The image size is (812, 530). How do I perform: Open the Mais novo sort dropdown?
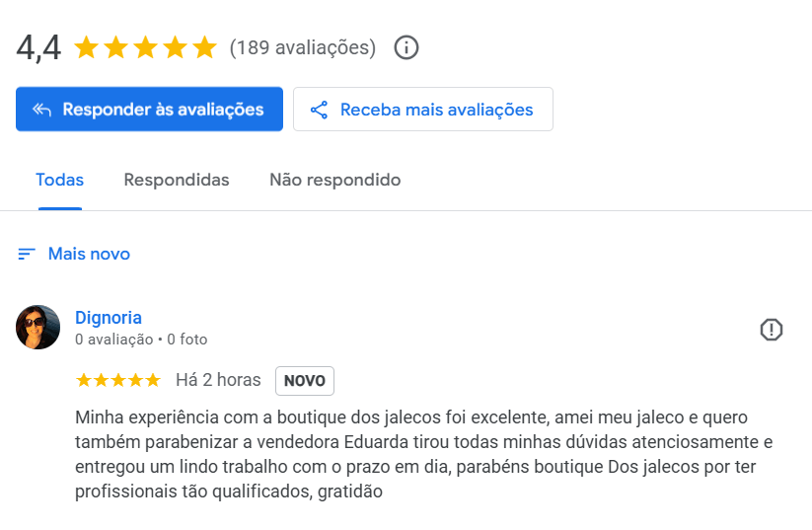(x=89, y=255)
